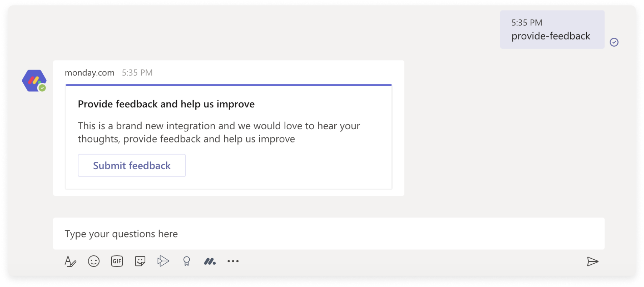Send the message with the arrow icon

(593, 261)
